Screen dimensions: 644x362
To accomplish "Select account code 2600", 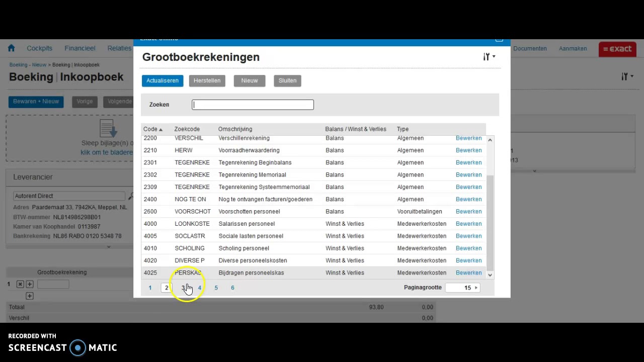I will pos(150,212).
